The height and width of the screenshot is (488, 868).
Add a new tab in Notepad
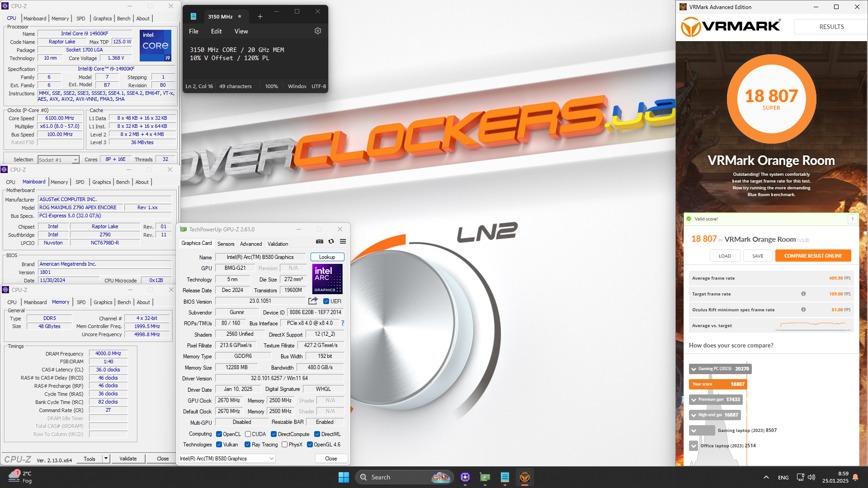[x=260, y=17]
